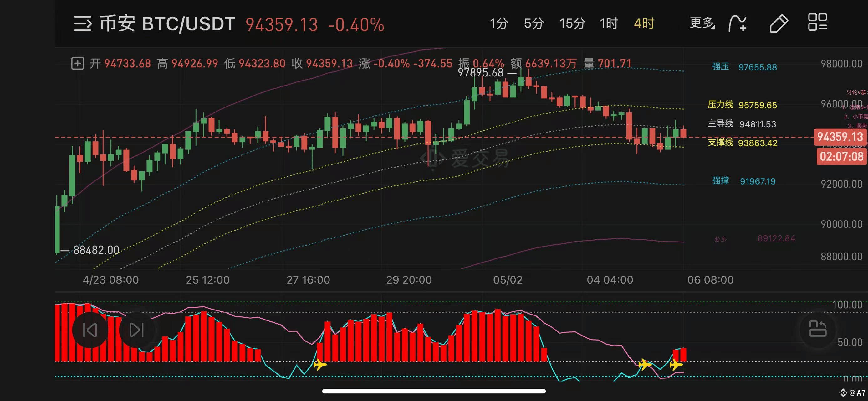The image size is (868, 401).
Task: Switch to the 5分 timeframe
Action: point(534,23)
